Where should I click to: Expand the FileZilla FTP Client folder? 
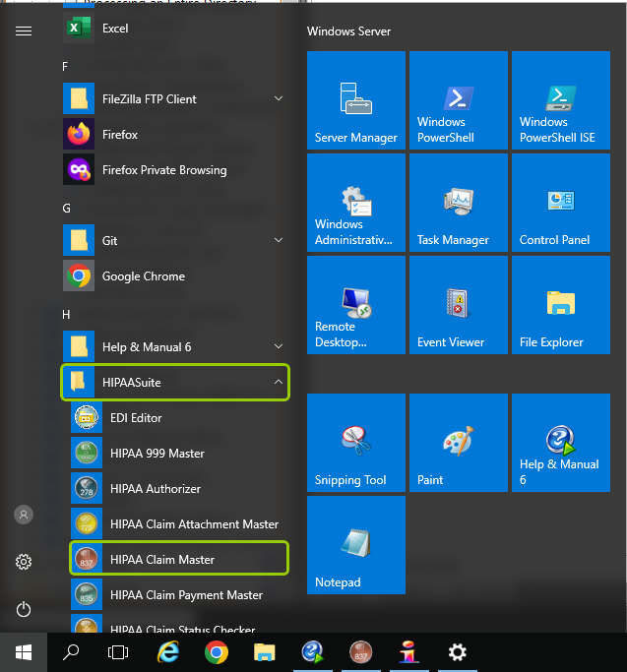click(175, 99)
